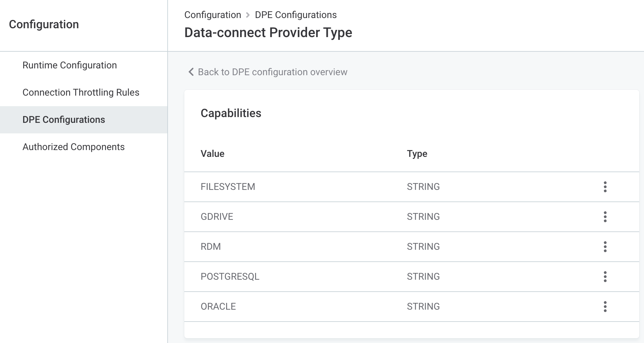Image resolution: width=644 pixels, height=343 pixels.
Task: Open the GDRIVE row actions menu
Action: [x=605, y=217]
